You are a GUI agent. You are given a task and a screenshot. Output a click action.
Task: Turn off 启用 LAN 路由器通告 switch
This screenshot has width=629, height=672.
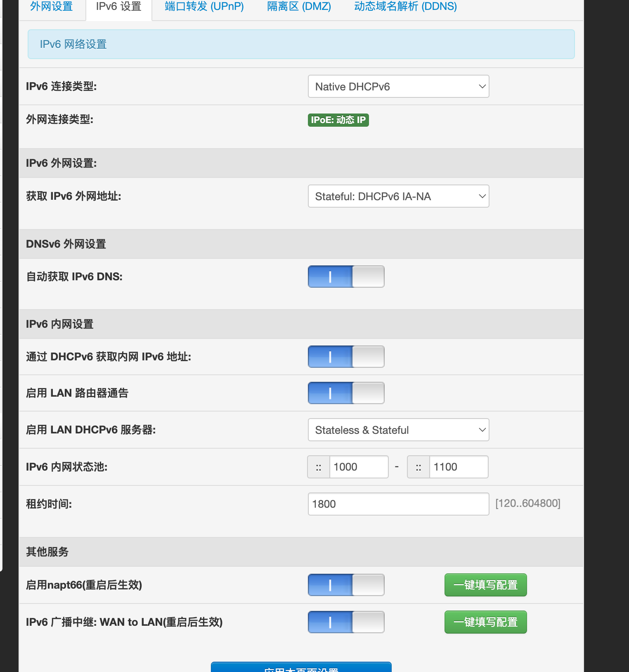pos(346,393)
